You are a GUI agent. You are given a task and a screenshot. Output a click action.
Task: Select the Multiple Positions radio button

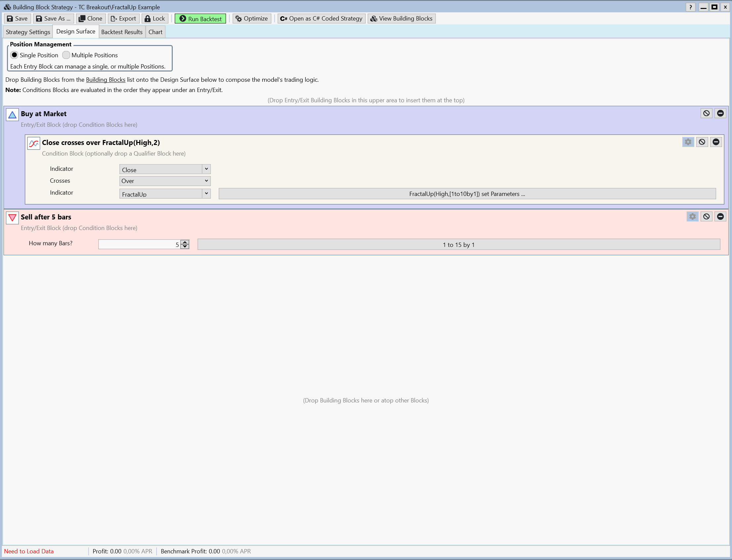(x=66, y=55)
